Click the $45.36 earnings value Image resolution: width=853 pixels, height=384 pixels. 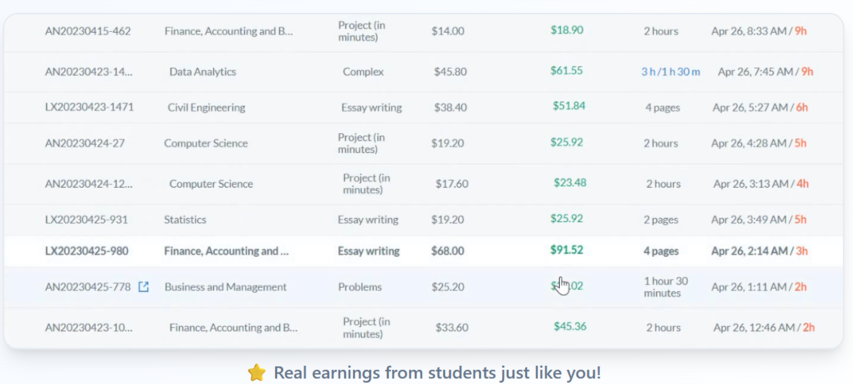pos(570,326)
